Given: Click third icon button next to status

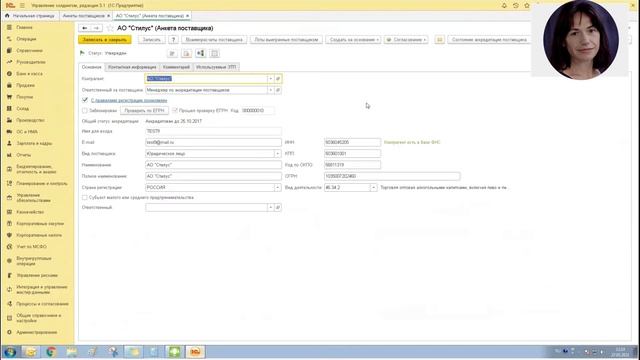Looking at the screenshot, I should click(x=200, y=53).
